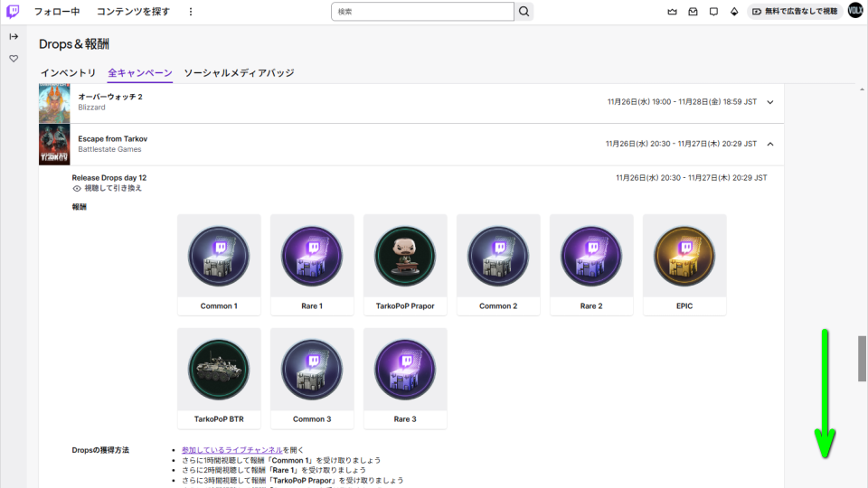
Task: Collapse the Escape from Tarkov campaign chevron
Action: pyautogui.click(x=770, y=144)
